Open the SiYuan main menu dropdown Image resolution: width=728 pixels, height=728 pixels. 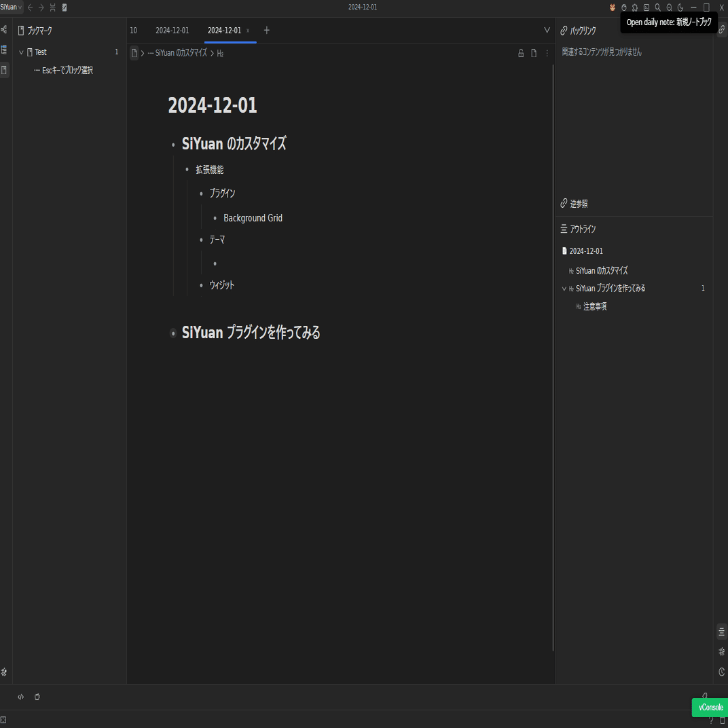pos(11,7)
